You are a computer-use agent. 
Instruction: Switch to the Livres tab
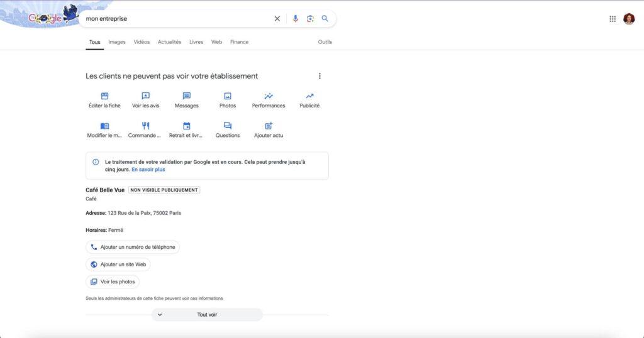196,42
